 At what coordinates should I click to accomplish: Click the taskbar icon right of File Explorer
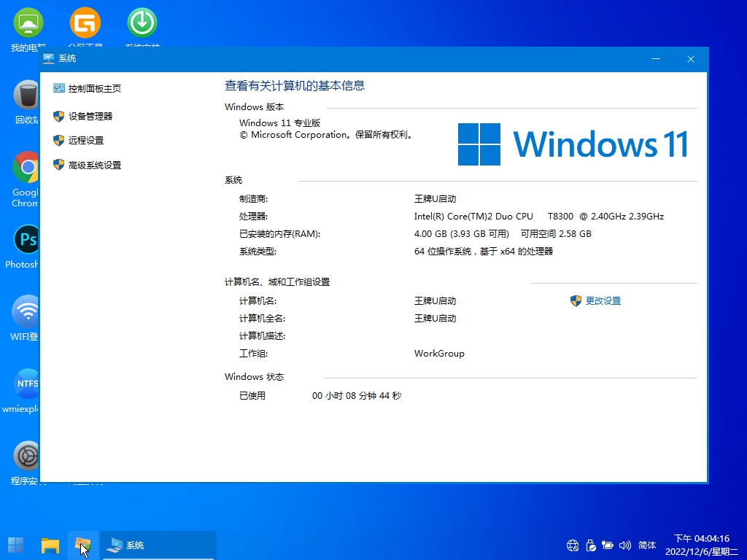click(x=83, y=545)
